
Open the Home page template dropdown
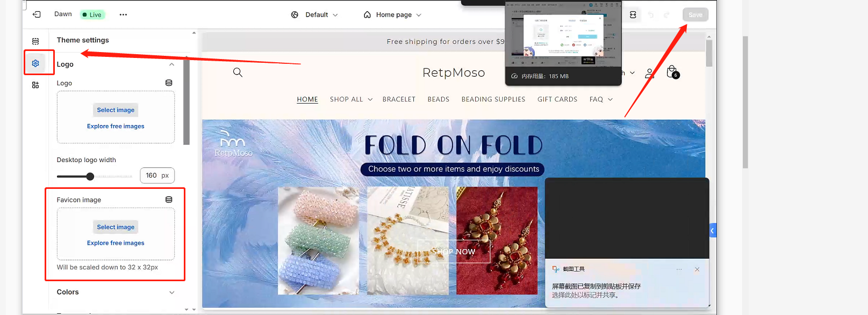click(x=392, y=15)
